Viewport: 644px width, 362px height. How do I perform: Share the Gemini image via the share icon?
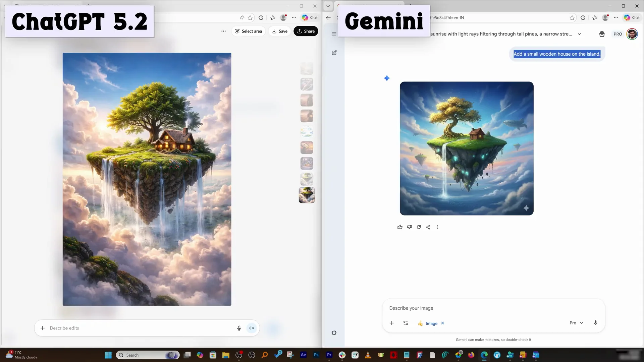[428, 227]
